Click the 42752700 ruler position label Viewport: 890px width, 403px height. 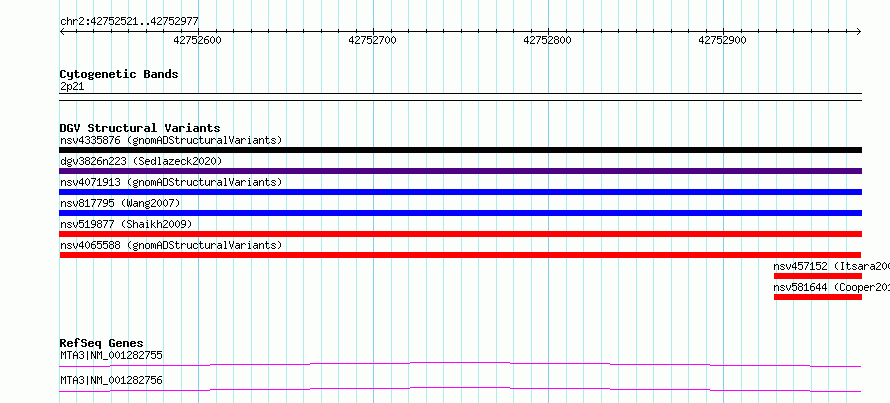[372, 40]
